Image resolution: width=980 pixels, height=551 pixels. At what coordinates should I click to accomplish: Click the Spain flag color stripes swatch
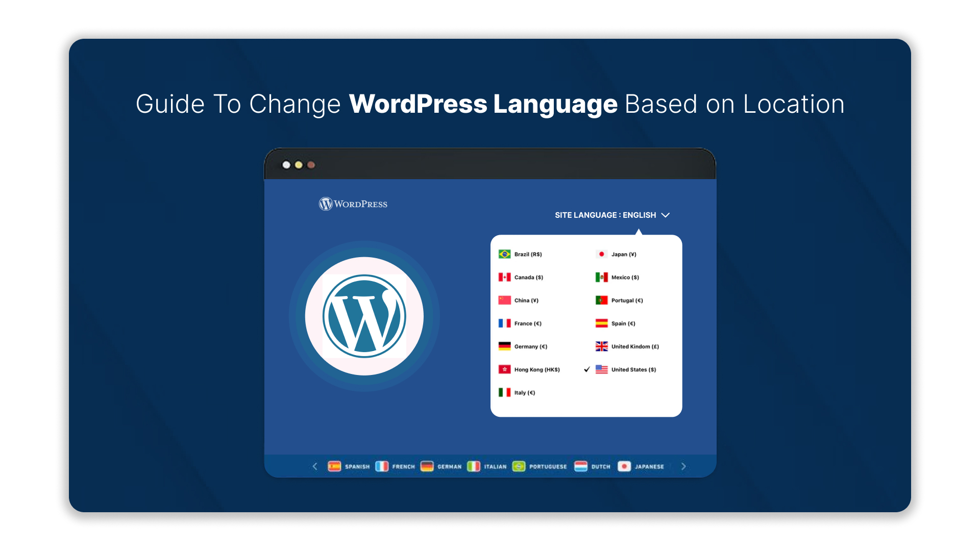[601, 323]
